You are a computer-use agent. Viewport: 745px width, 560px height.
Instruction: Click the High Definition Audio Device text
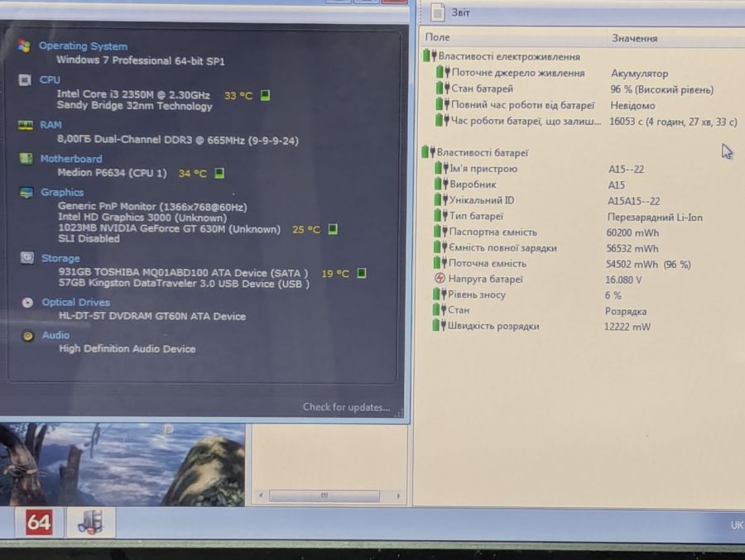127,348
